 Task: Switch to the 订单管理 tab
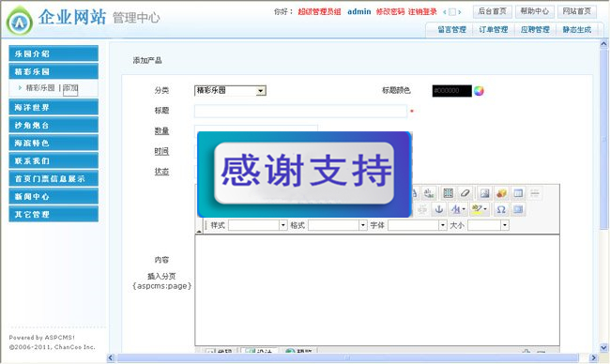(494, 30)
